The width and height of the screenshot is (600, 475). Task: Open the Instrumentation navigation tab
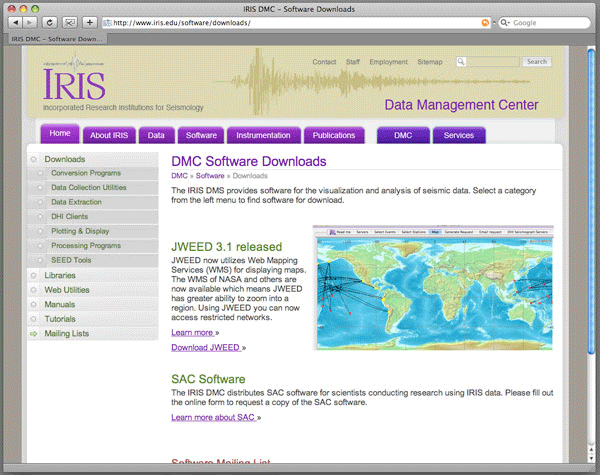pos(263,135)
